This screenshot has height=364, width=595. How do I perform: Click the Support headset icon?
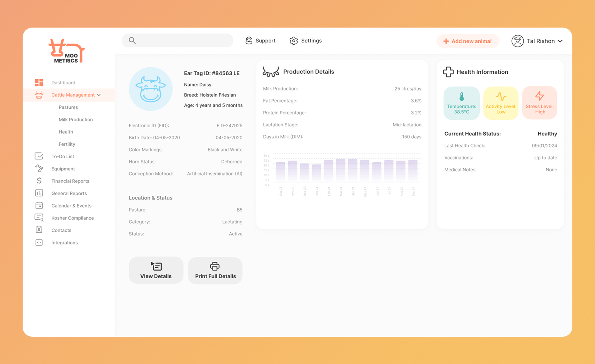click(x=249, y=41)
